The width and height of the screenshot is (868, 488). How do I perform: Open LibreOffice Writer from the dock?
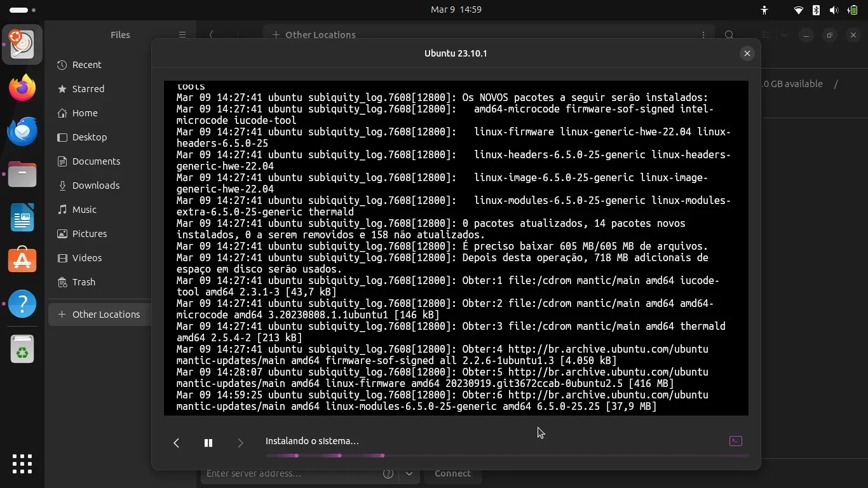[x=22, y=217]
